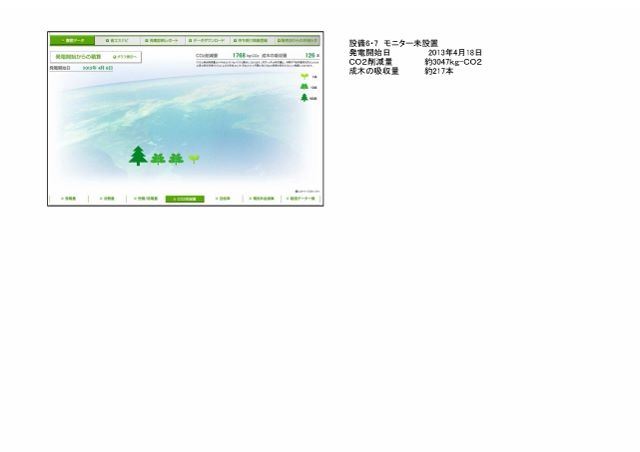Select the 売電/買電量 button in bottom bar
Viewport: 640px width, 452px height.
coord(144,199)
